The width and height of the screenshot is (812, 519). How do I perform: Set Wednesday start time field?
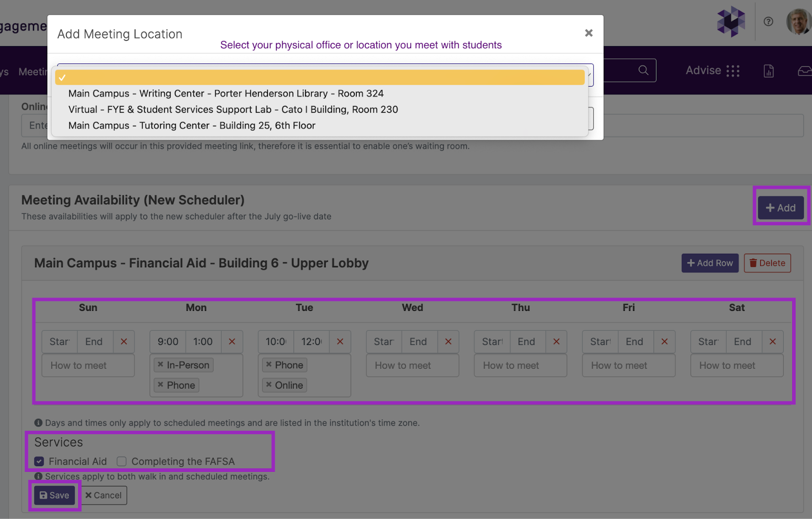(384, 341)
